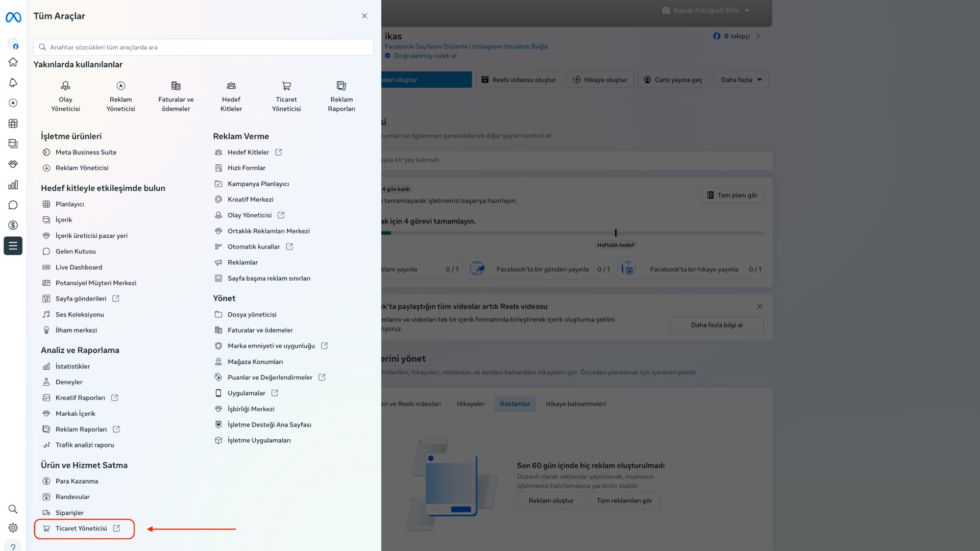The width and height of the screenshot is (980, 551).
Task: Open the sidebar search magnifier icon
Action: [13, 509]
